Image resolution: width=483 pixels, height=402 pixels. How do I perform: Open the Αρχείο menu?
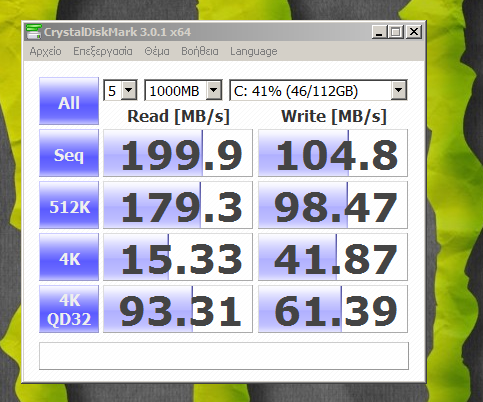[x=45, y=51]
